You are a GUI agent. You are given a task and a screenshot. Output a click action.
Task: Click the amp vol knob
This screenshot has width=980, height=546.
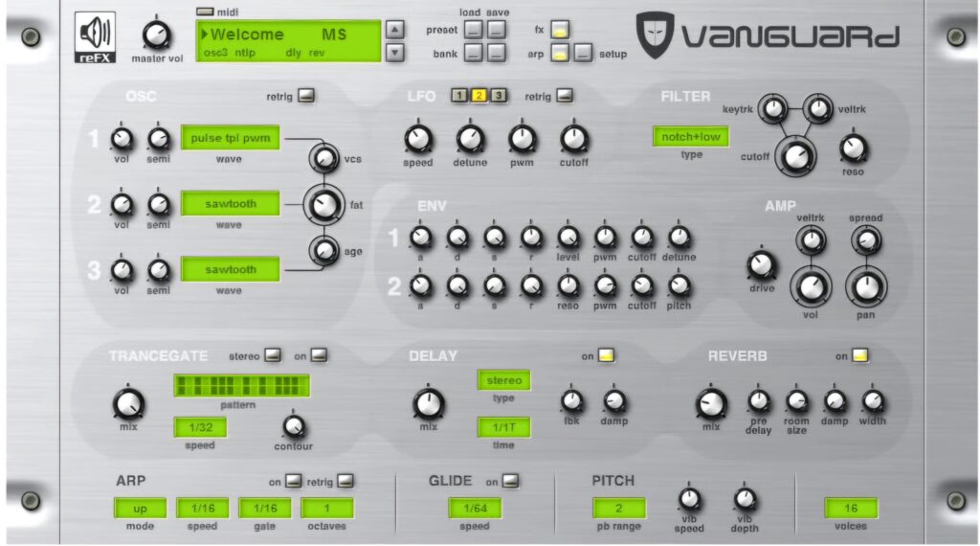click(811, 286)
